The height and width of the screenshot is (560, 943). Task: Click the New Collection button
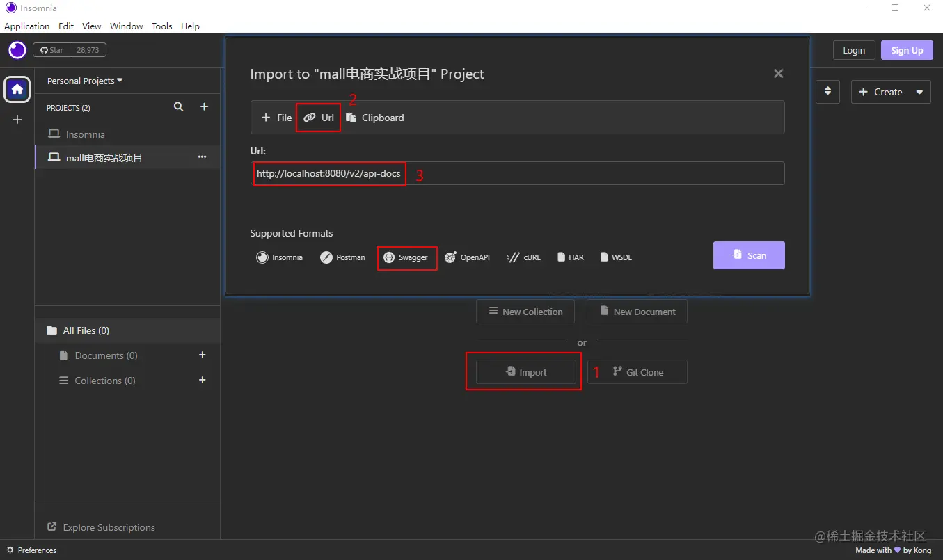tap(525, 312)
